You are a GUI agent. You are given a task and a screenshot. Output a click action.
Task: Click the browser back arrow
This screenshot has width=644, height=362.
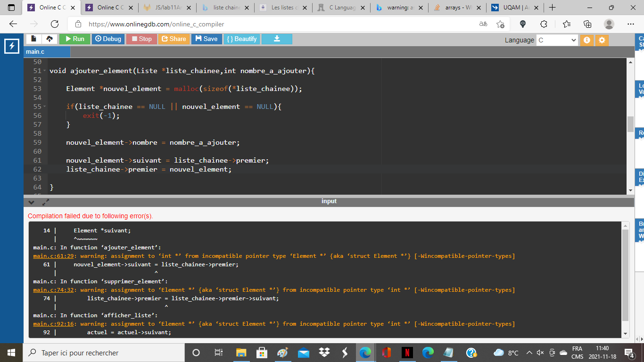13,24
